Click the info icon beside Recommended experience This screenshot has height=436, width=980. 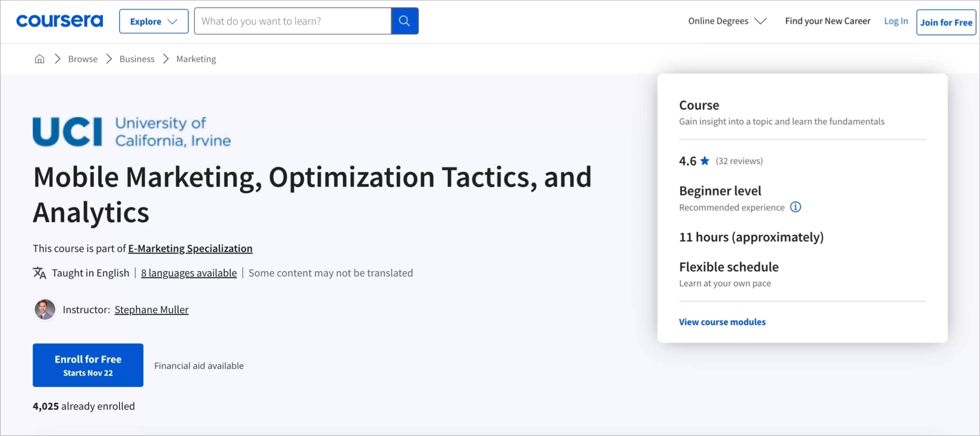[795, 207]
